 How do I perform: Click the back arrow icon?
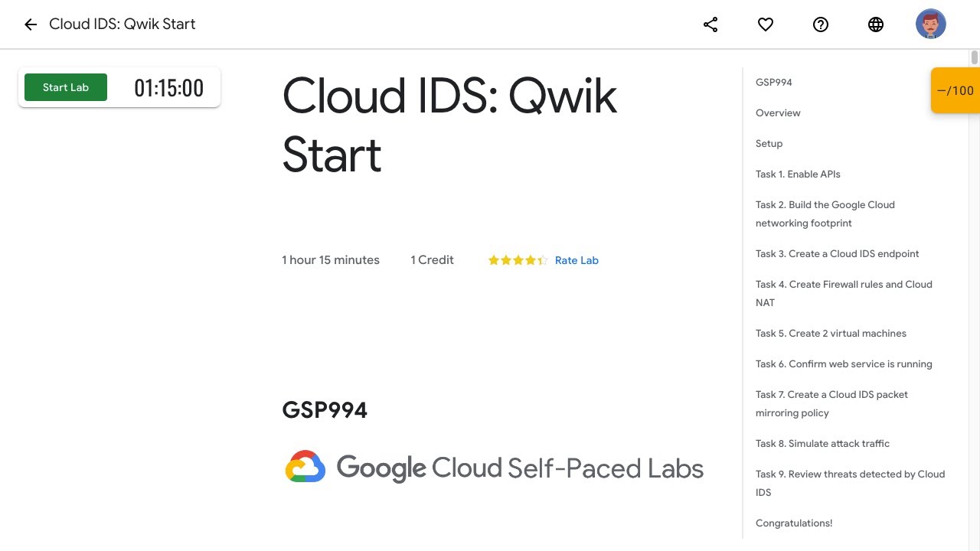pos(31,24)
